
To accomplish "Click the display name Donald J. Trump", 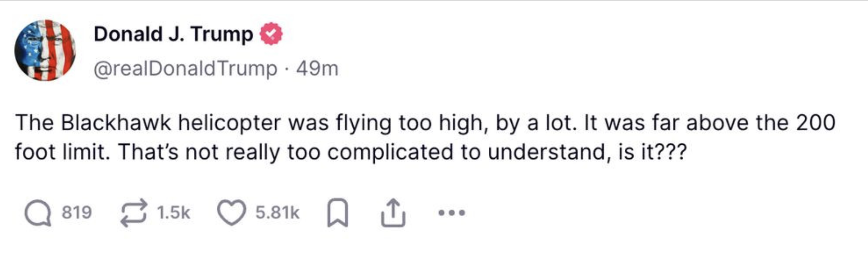I will click(173, 34).
